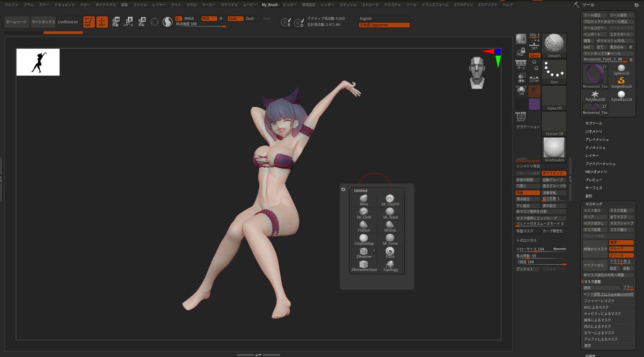
Task: Expand the サブツール section
Action: [x=594, y=123]
